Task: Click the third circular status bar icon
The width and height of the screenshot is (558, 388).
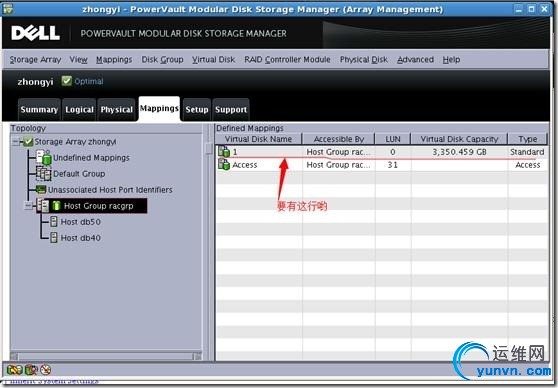Action: coord(46,369)
